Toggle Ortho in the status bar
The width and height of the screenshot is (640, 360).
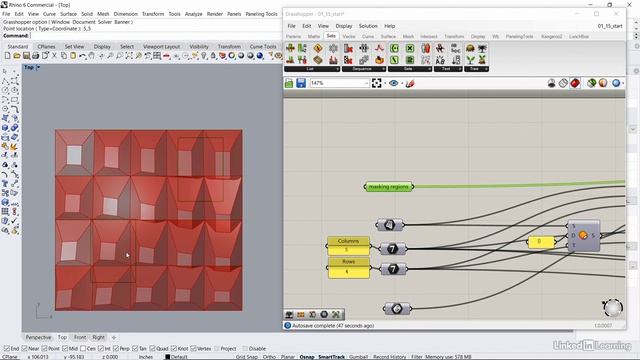(269, 357)
